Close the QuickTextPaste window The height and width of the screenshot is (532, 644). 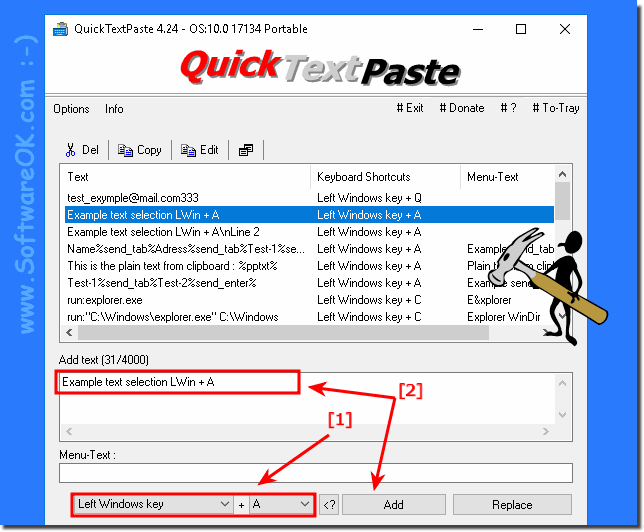[565, 29]
